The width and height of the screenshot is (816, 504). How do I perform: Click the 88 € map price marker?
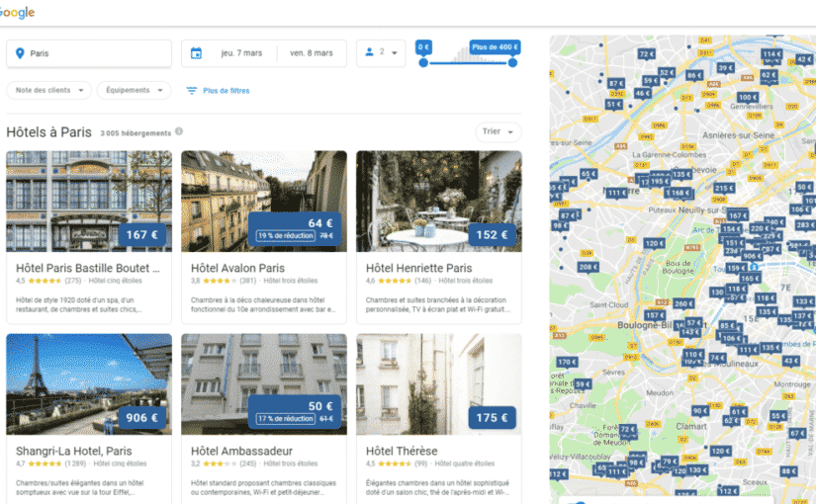pos(789,471)
